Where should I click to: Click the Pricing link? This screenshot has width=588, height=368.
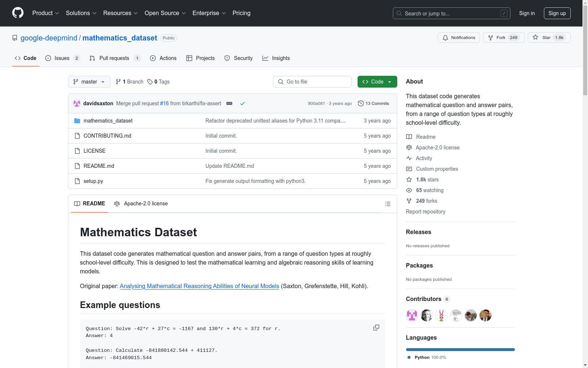coord(241,13)
